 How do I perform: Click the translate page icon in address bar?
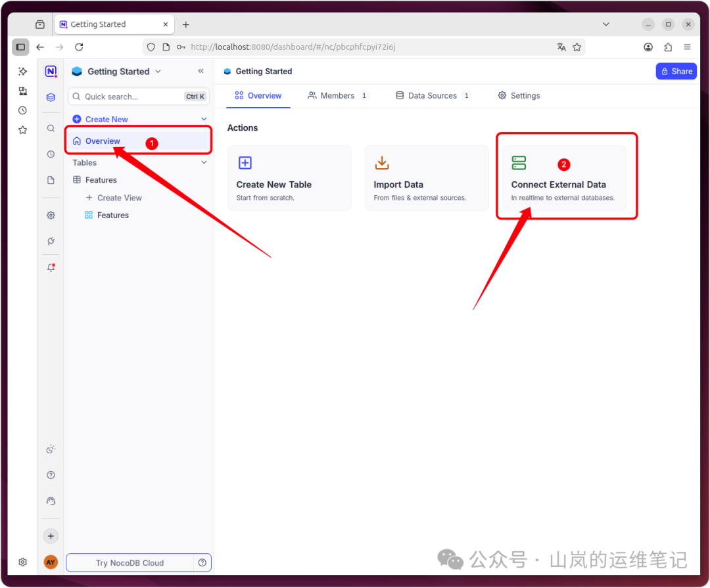561,47
